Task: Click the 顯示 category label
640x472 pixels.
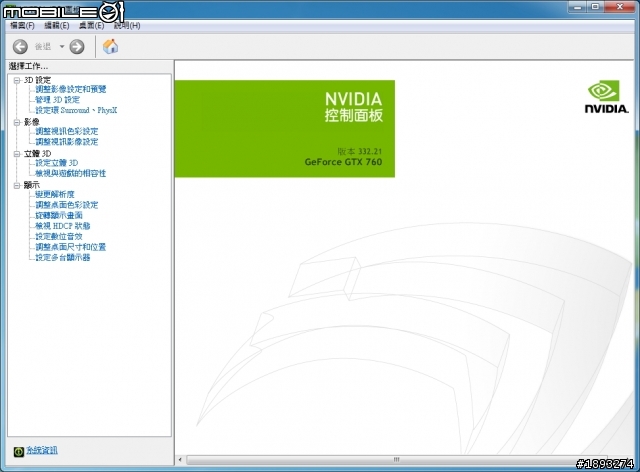Action: click(x=31, y=185)
